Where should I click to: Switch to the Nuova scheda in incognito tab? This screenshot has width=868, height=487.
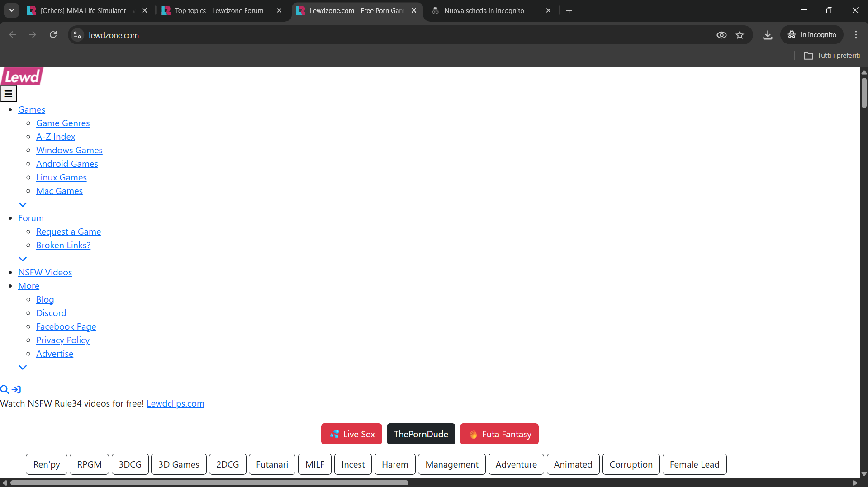484,10
